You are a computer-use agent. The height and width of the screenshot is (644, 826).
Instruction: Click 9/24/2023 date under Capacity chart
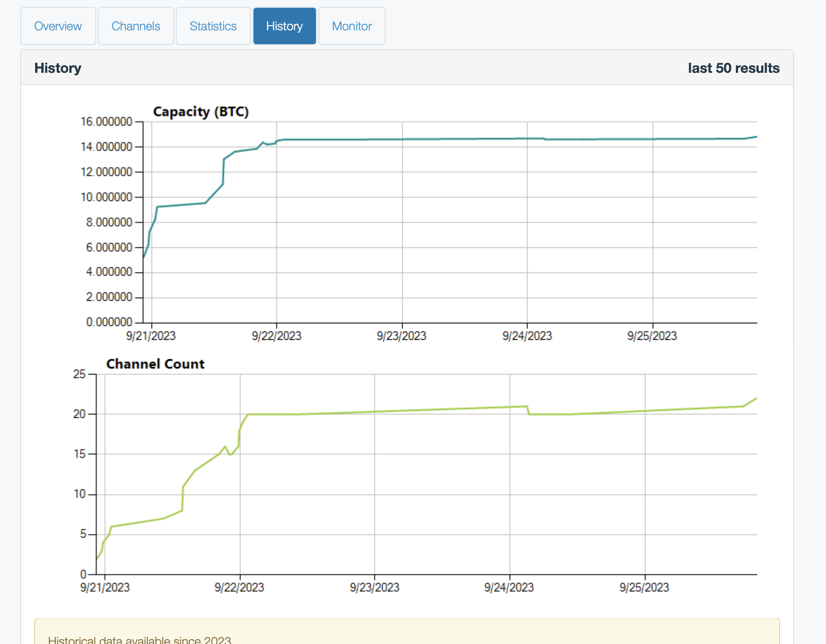pyautogui.click(x=527, y=336)
